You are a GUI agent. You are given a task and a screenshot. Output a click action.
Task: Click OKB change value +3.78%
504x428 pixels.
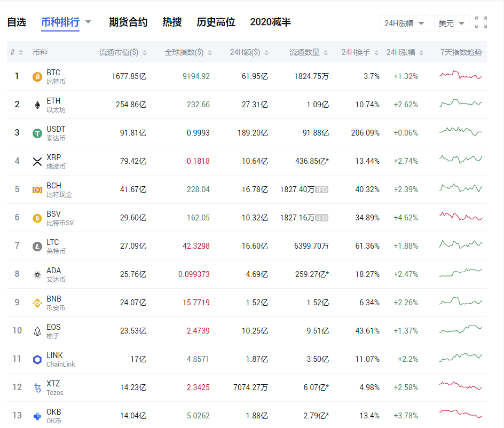[406, 416]
